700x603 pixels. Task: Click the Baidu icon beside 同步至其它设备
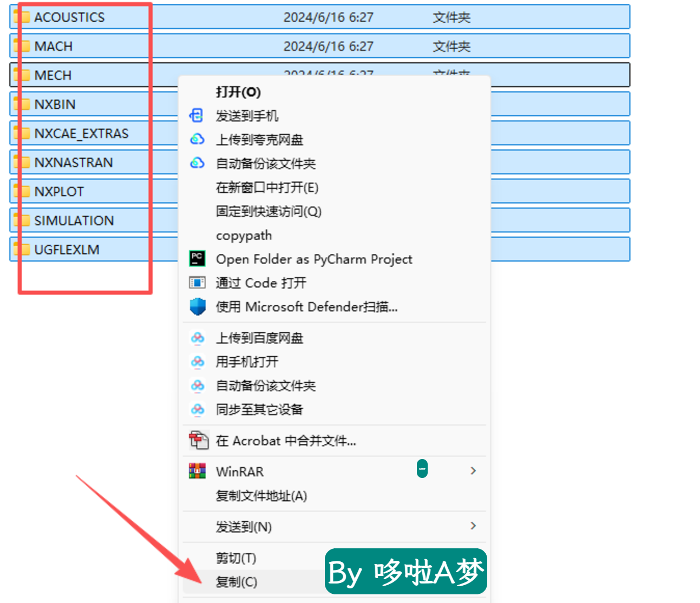(x=198, y=410)
